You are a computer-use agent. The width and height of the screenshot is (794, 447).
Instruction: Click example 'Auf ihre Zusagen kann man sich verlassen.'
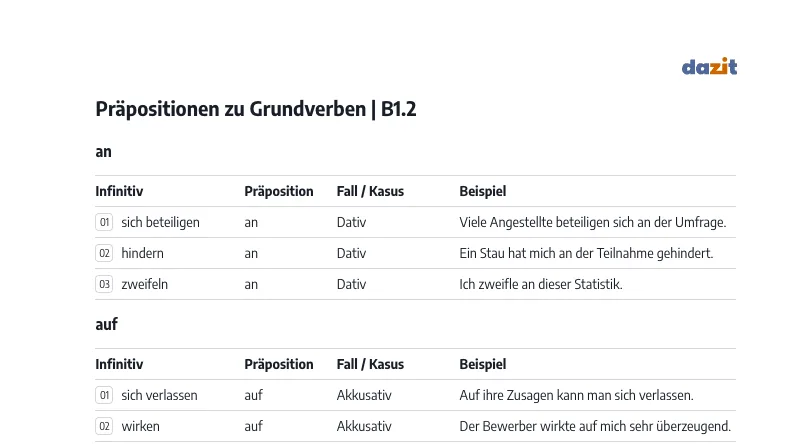576,395
